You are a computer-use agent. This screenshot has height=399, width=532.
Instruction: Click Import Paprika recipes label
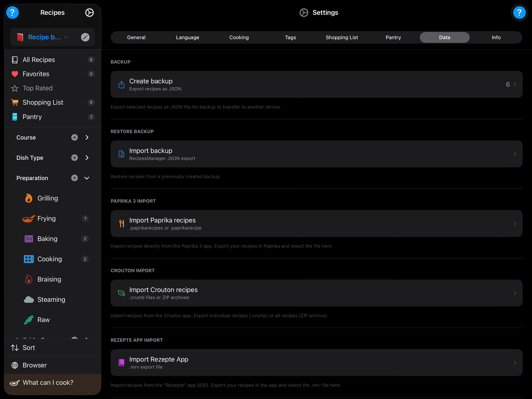[162, 220]
